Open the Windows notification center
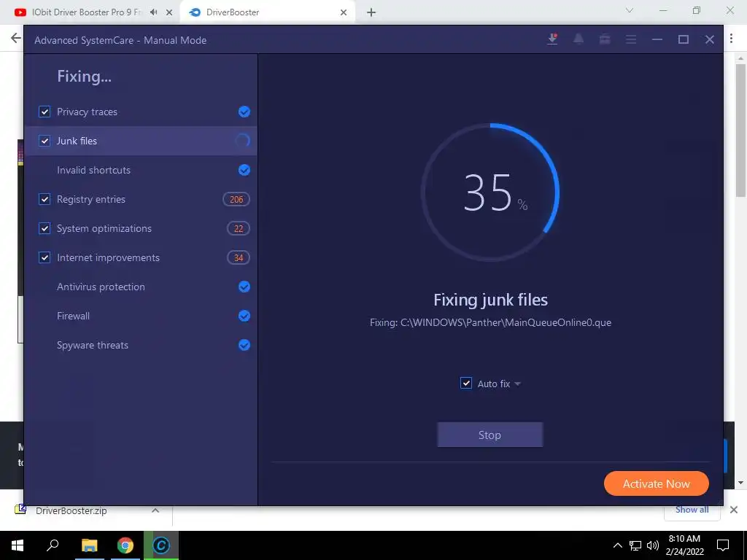Image resolution: width=747 pixels, height=560 pixels. click(723, 545)
